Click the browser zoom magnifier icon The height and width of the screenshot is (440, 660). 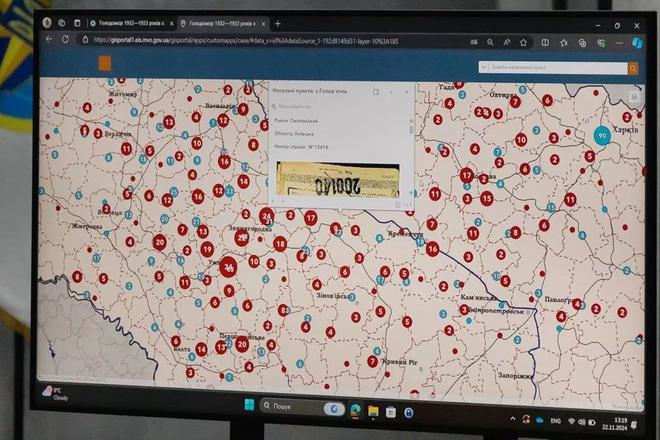[x=490, y=42]
